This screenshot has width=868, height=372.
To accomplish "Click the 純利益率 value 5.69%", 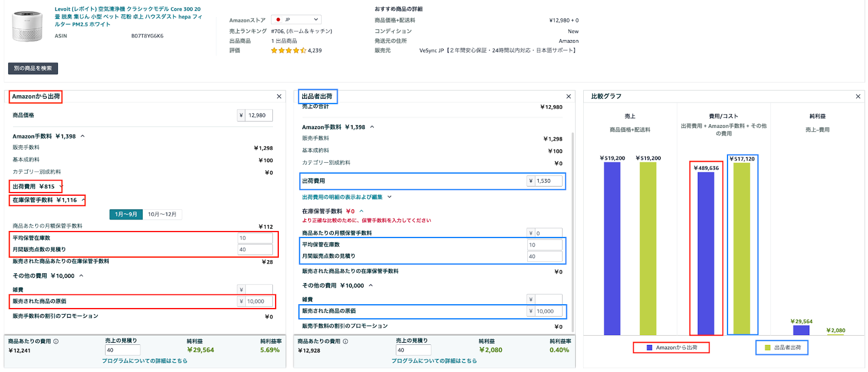I will [x=270, y=350].
